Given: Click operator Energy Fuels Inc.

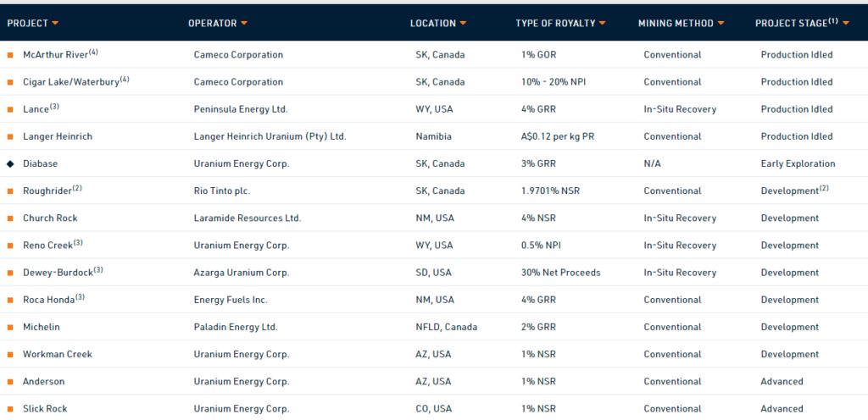Looking at the screenshot, I should 231,300.
